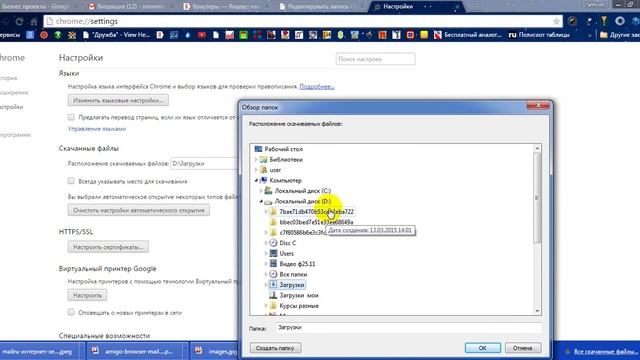Toggle Оповещать о новых принтерах в сети
640x360 pixels.
click(71, 312)
